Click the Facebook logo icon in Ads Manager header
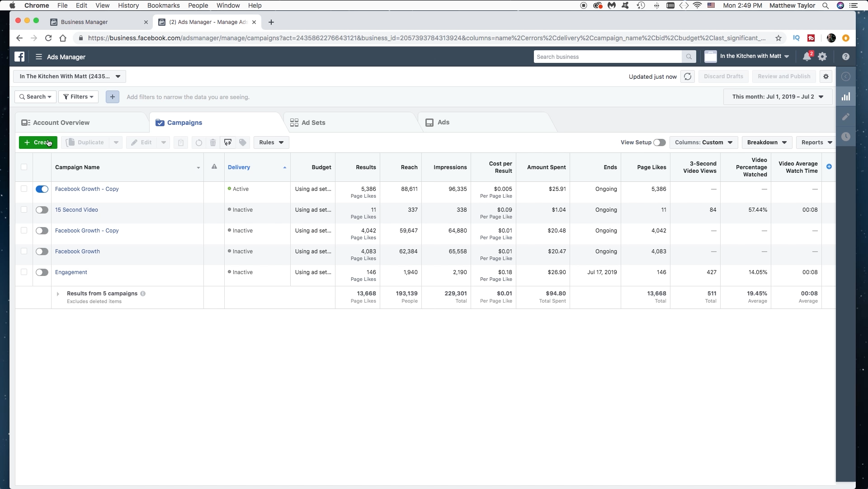The image size is (868, 489). point(19,57)
